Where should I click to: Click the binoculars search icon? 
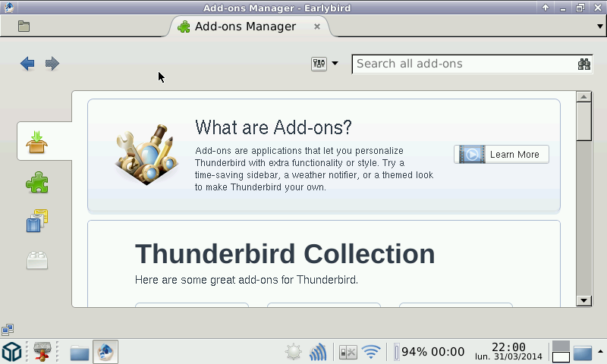tap(583, 64)
